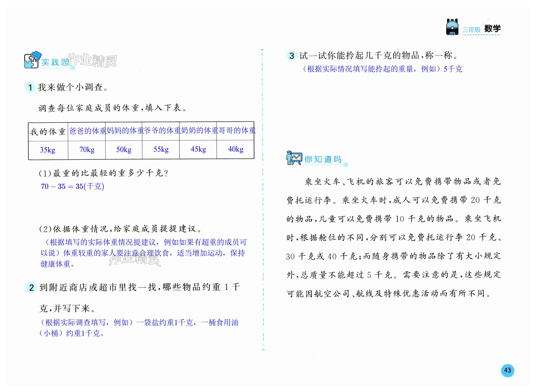Click the answer 70 − 35 = 35(千克)

(72, 186)
